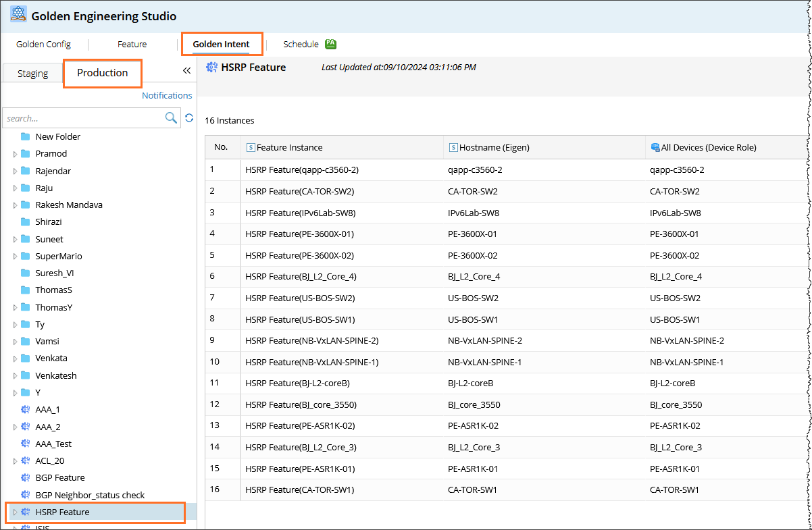Image resolution: width=812 pixels, height=530 pixels.
Task: Switch to the Staging tab
Action: coord(32,74)
